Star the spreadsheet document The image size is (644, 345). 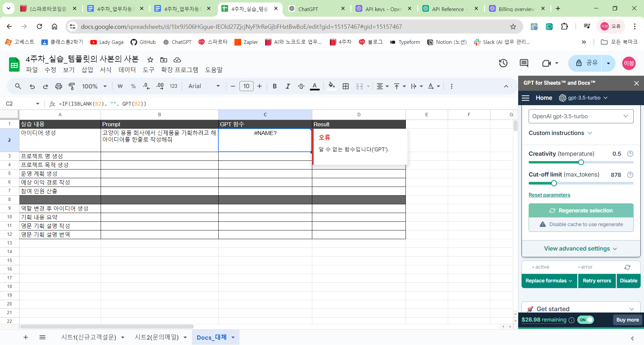pyautogui.click(x=150, y=60)
